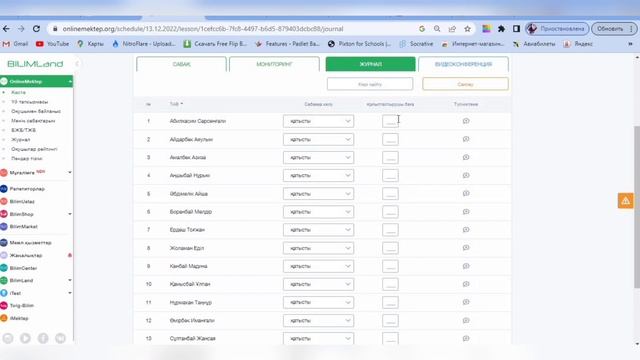Click the BilimLand logo

(x=35, y=64)
